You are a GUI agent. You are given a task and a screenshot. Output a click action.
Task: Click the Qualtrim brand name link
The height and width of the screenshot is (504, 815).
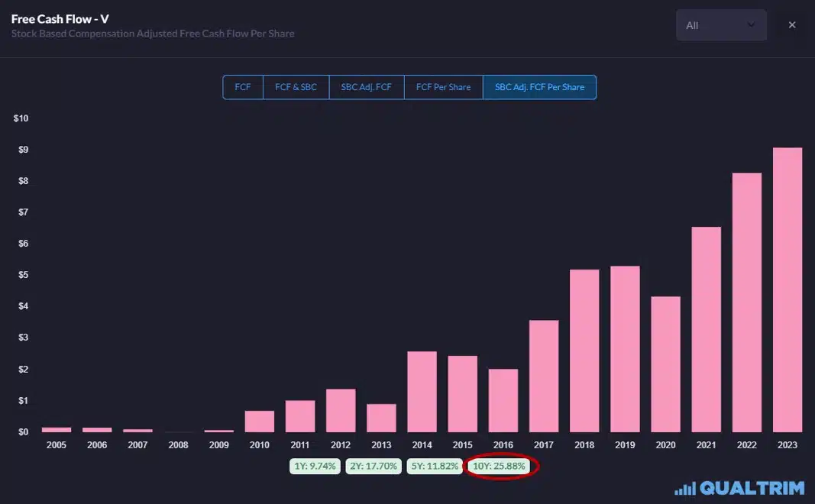coord(752,488)
